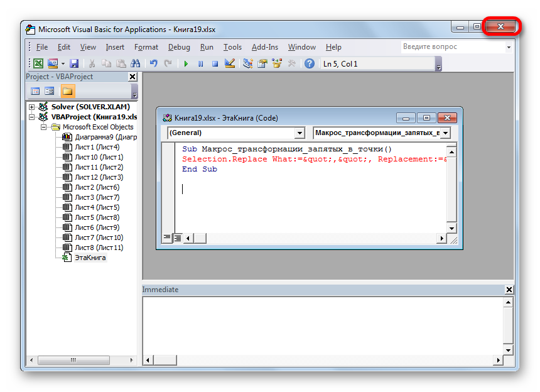Run the macro with the green play icon
The height and width of the screenshot is (392, 540).
click(x=186, y=63)
